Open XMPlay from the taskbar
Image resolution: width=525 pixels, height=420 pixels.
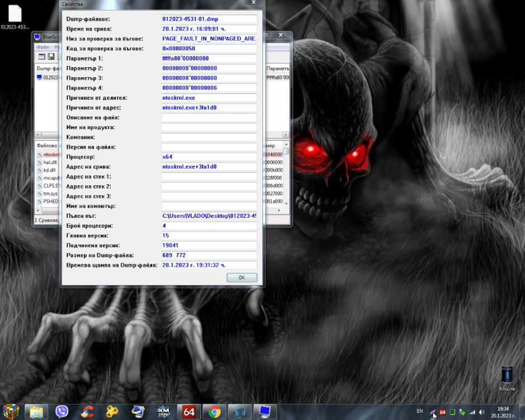click(x=163, y=412)
